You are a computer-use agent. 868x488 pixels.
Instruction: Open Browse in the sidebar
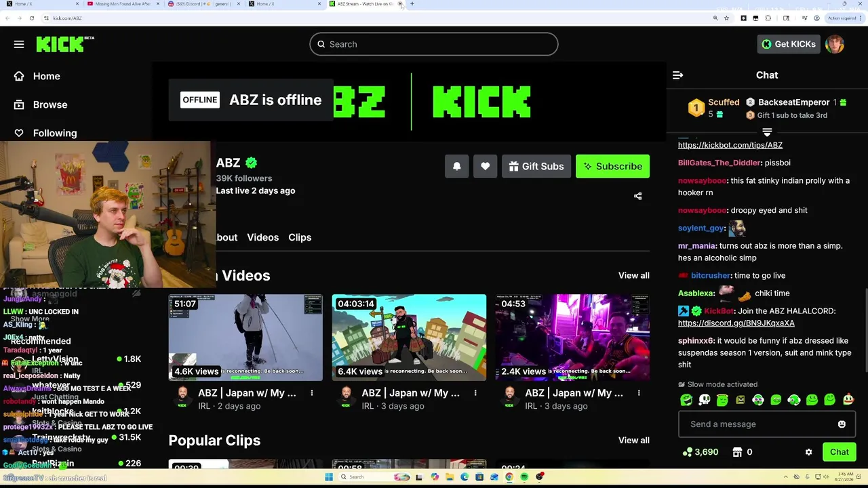41,104
